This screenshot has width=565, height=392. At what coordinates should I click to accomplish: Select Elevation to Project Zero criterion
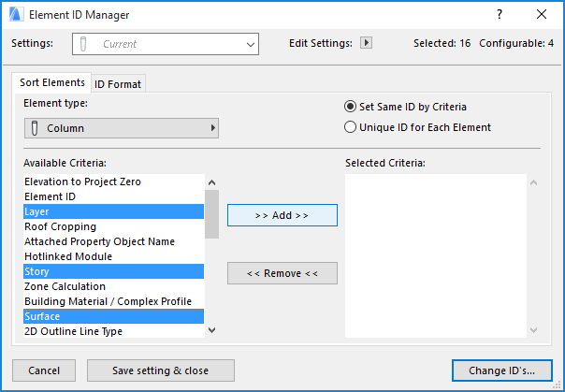(82, 181)
